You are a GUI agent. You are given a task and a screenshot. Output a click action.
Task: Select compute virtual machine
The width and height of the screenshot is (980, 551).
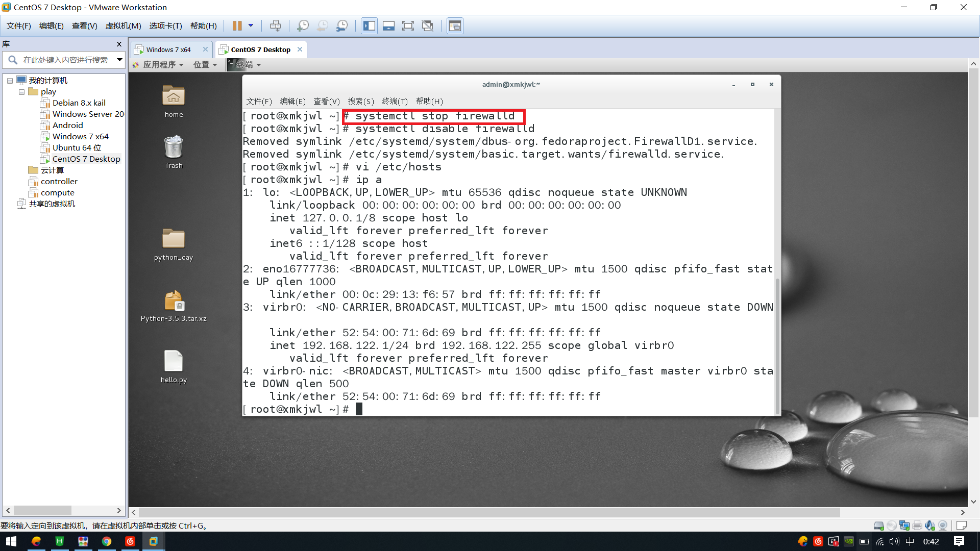click(57, 193)
